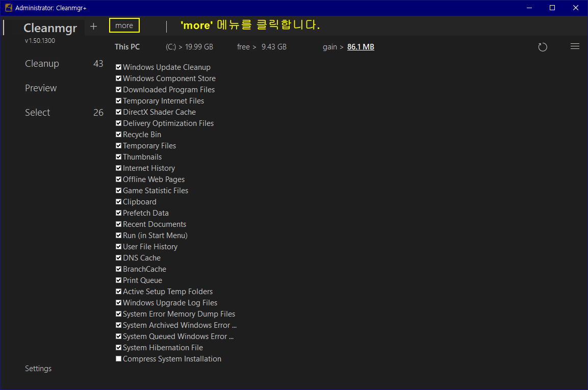Click the free > 9.43 GB value
This screenshot has width=588, height=390.
pos(262,47)
